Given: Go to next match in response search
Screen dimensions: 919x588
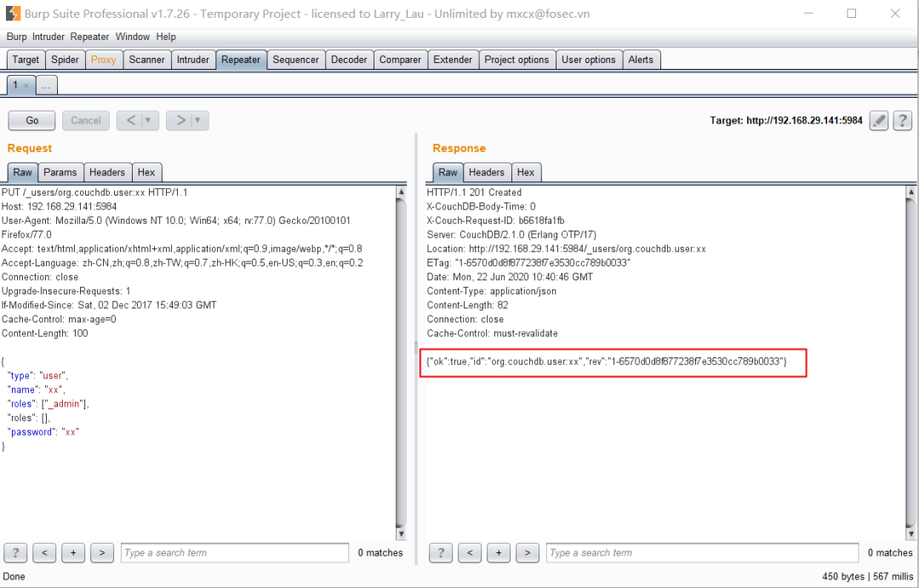Looking at the screenshot, I should coord(528,553).
